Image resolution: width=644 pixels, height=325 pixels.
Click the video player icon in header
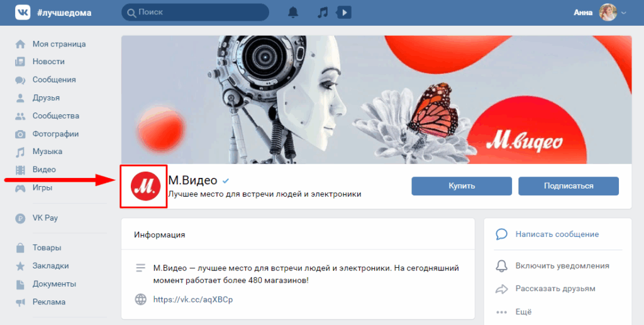click(344, 13)
